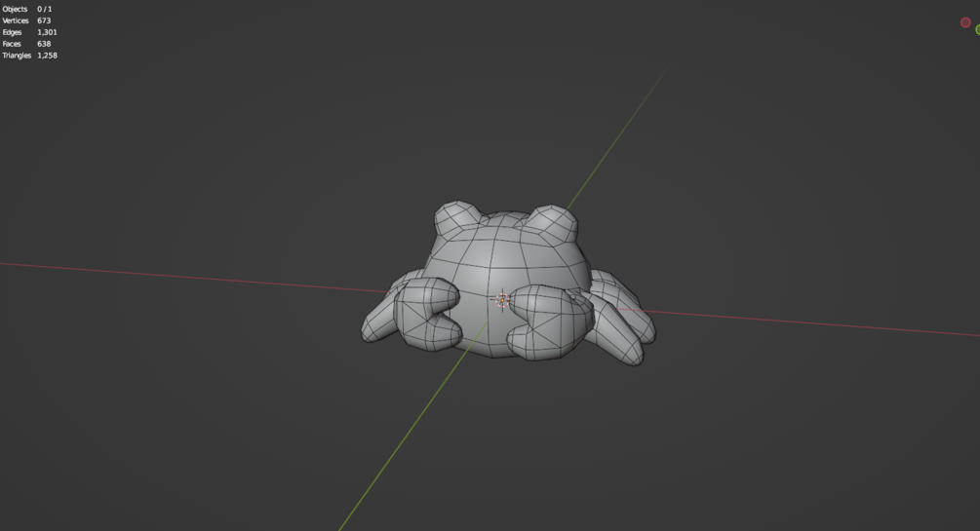Select the frog mesh model in the viewport

507,284
